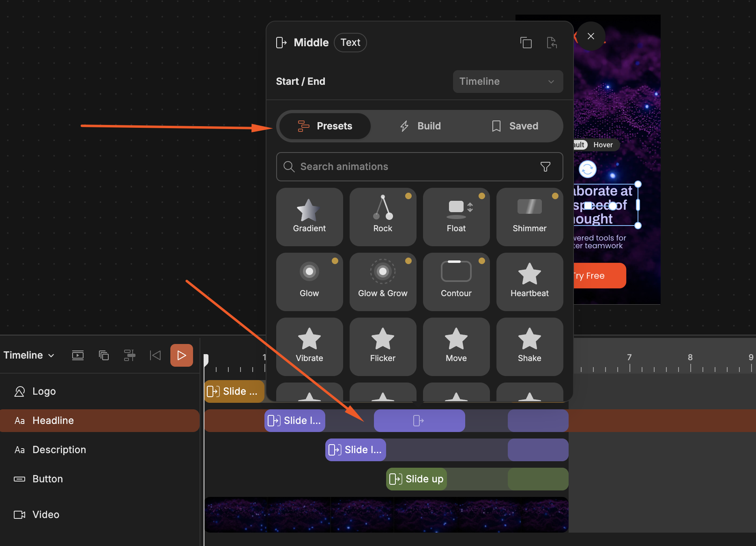Click the paste animation icon in panel header
Viewport: 756px width, 546px height.
(552, 43)
